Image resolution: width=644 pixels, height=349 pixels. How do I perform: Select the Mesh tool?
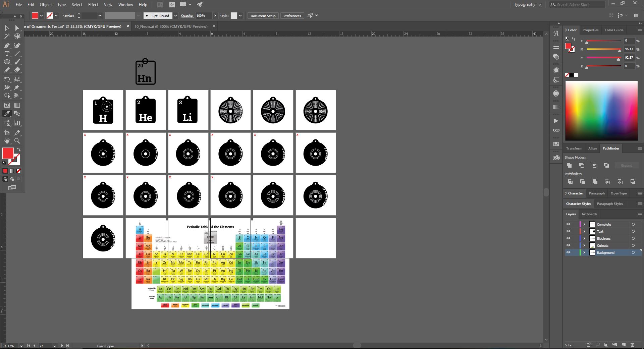point(7,105)
